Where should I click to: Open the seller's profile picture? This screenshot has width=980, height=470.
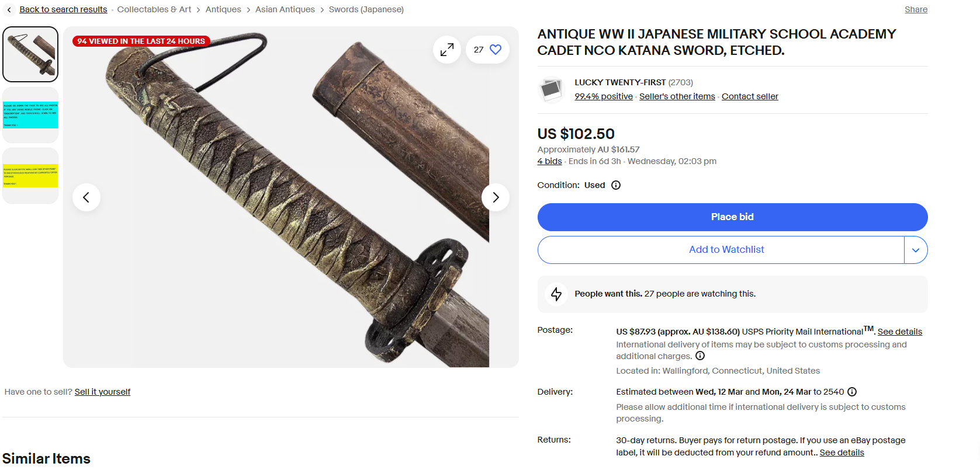point(550,89)
